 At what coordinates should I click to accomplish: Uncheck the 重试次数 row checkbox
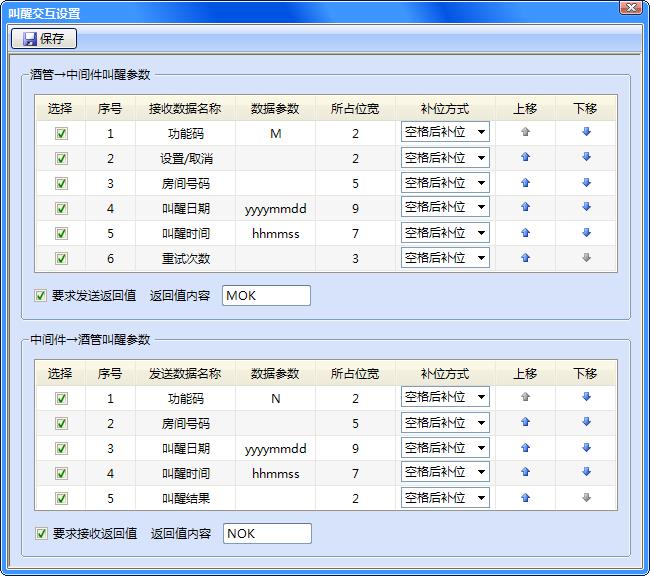click(x=61, y=258)
